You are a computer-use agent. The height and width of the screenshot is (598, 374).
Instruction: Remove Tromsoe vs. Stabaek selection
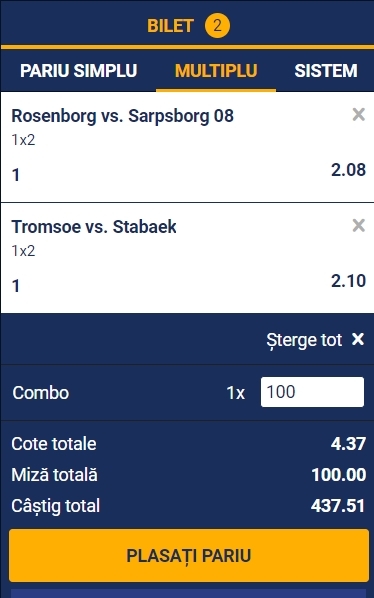point(358,225)
